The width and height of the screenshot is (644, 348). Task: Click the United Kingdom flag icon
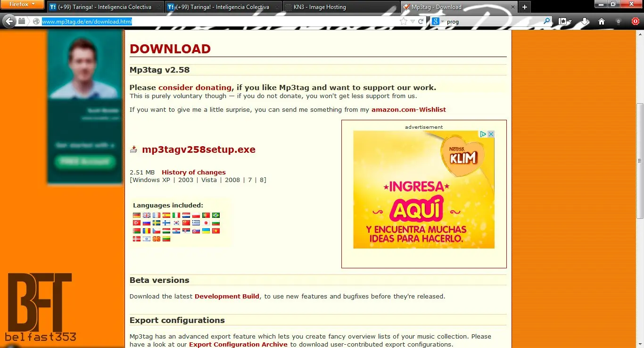pos(147,215)
